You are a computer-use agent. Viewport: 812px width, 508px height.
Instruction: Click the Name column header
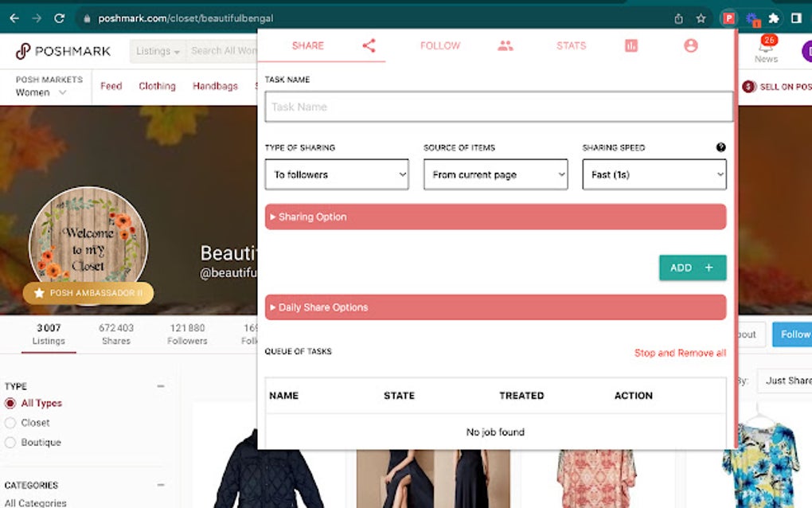(283, 396)
